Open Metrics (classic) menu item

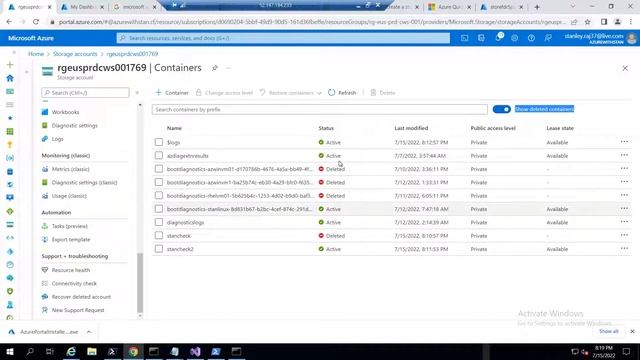(x=70, y=169)
